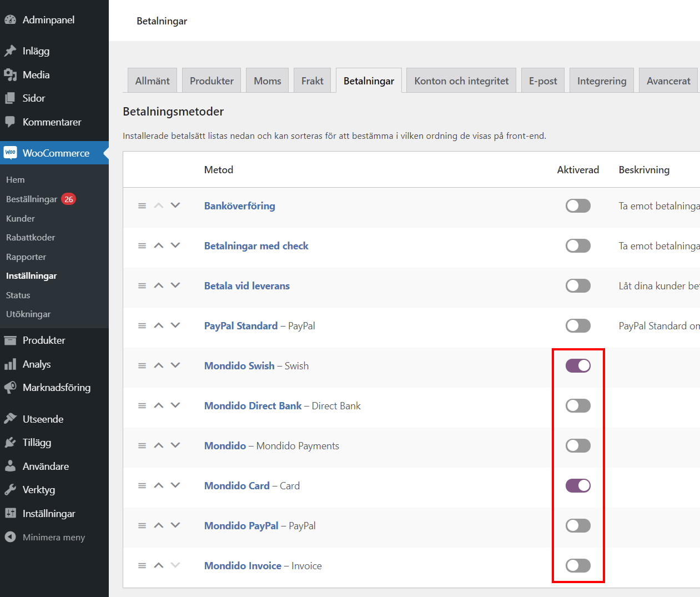This screenshot has height=597, width=700.
Task: Click the Produkter archive icon in sidebar
Action: (x=10, y=340)
